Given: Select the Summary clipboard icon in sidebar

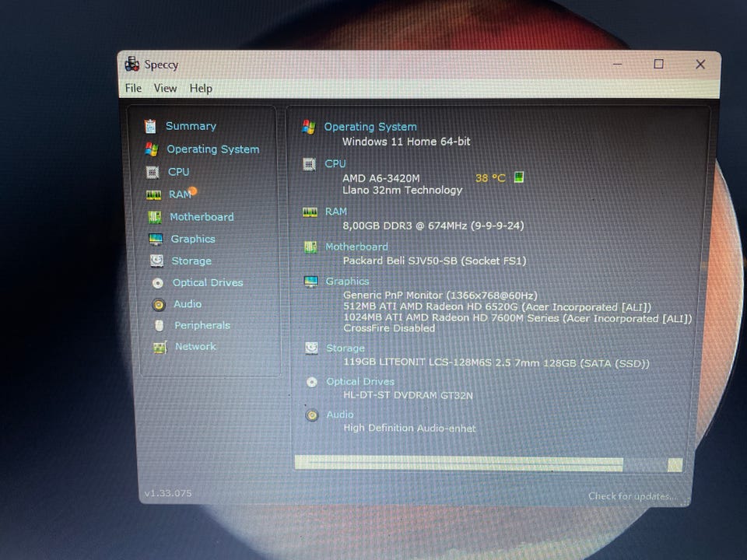Looking at the screenshot, I should (x=150, y=126).
